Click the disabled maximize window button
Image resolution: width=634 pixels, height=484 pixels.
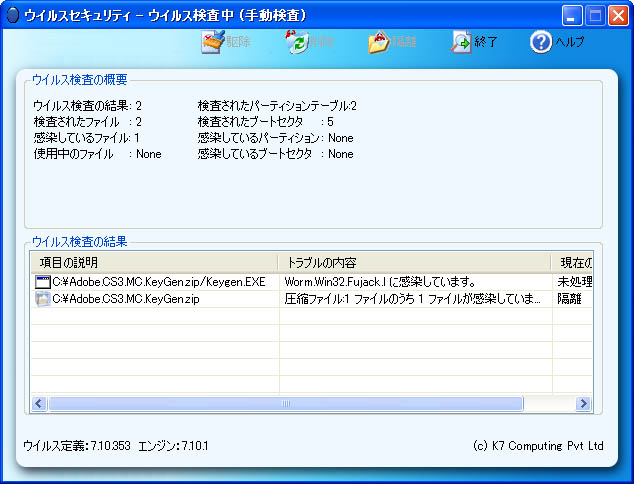pyautogui.click(x=595, y=16)
